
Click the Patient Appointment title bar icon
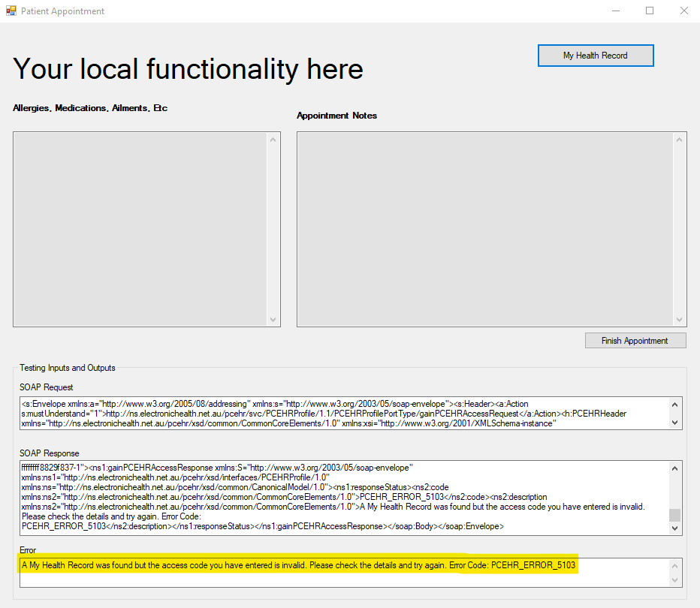12,11
